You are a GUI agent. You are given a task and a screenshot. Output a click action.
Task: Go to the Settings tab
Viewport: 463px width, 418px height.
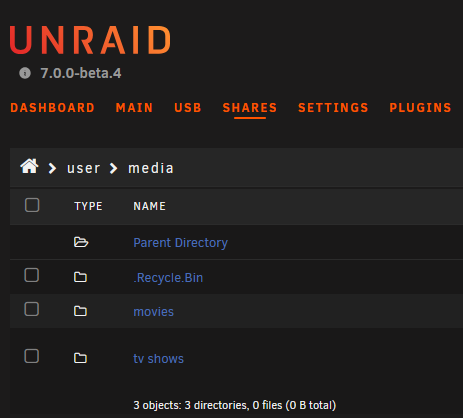click(x=333, y=108)
